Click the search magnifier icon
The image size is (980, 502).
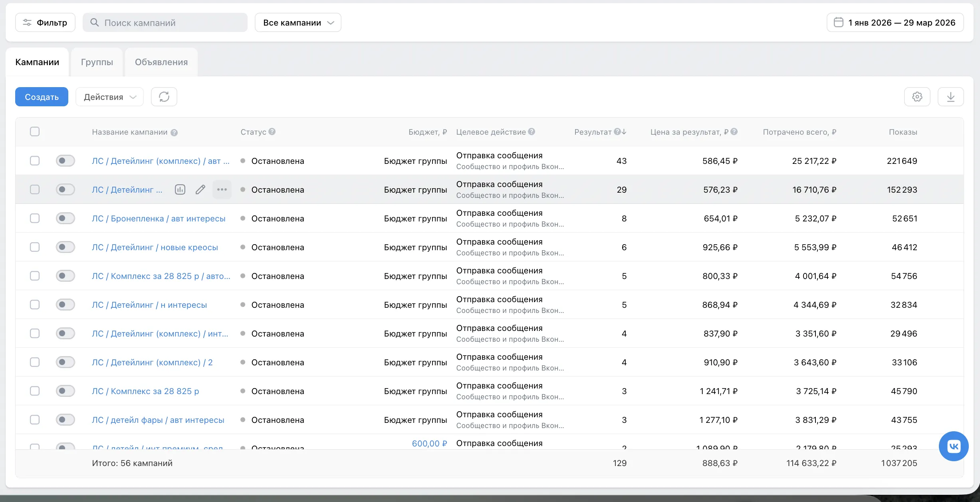(94, 22)
